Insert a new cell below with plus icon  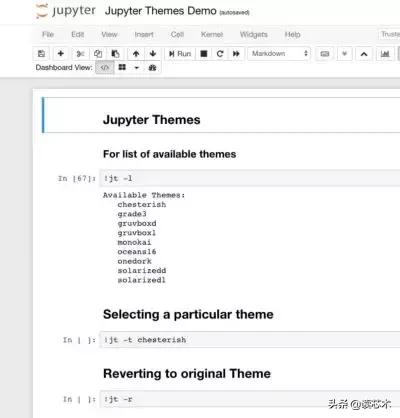click(61, 54)
